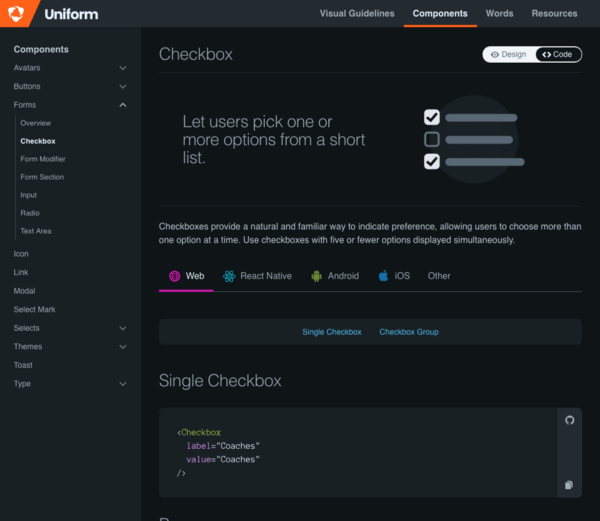Open the GitHub source icon in code block
The width and height of the screenshot is (600, 521).
pos(569,420)
